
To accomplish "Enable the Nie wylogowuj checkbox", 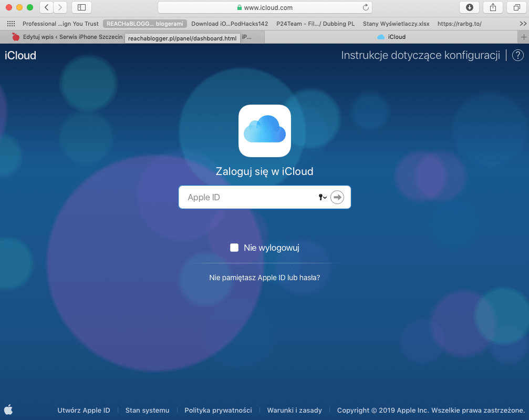I will tap(234, 248).
